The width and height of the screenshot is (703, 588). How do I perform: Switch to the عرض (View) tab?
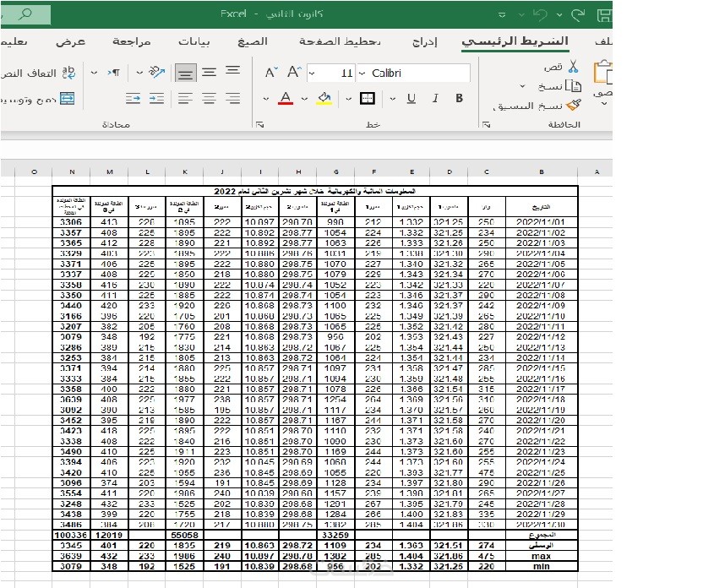(70, 41)
